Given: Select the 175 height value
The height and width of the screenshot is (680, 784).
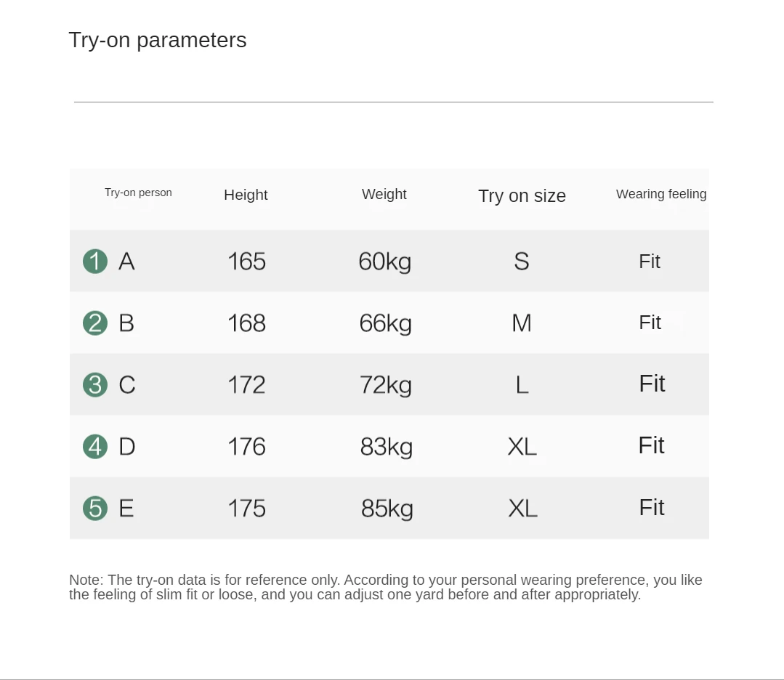Looking at the screenshot, I should 246,509.
